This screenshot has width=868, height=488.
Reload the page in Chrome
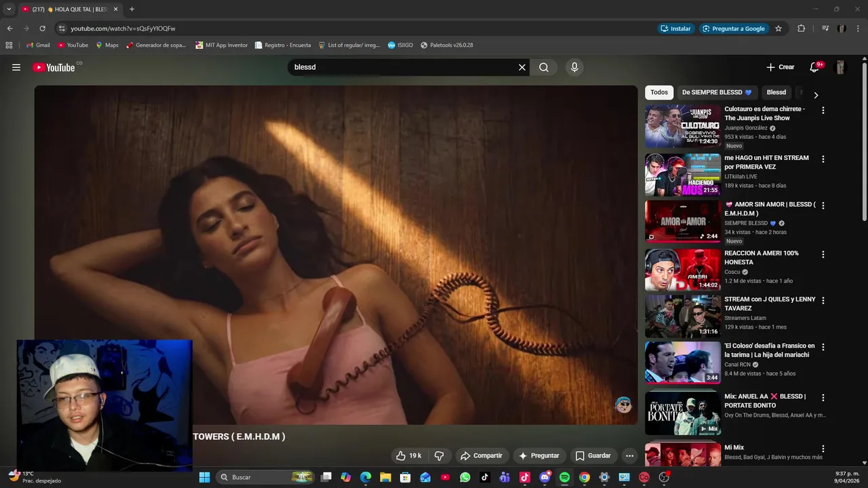[x=42, y=28]
